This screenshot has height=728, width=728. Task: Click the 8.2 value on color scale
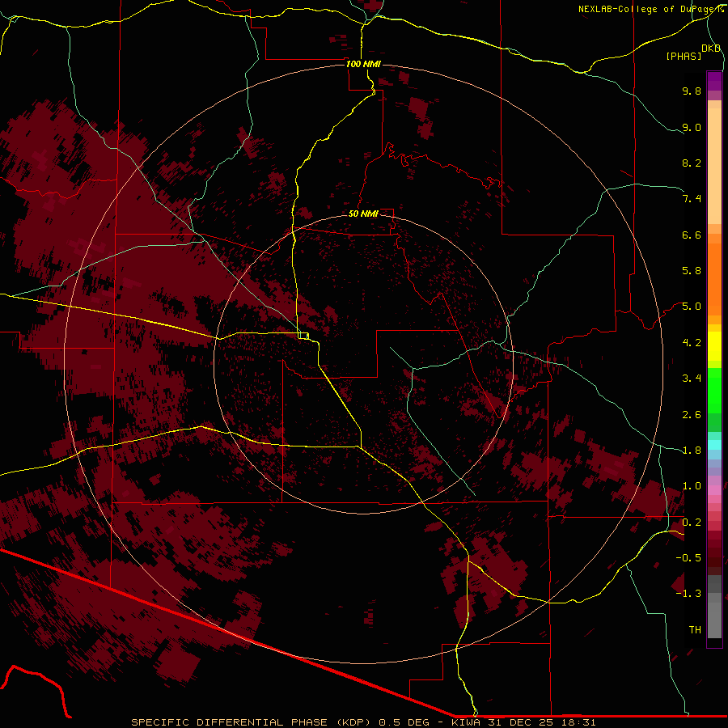pos(692,163)
